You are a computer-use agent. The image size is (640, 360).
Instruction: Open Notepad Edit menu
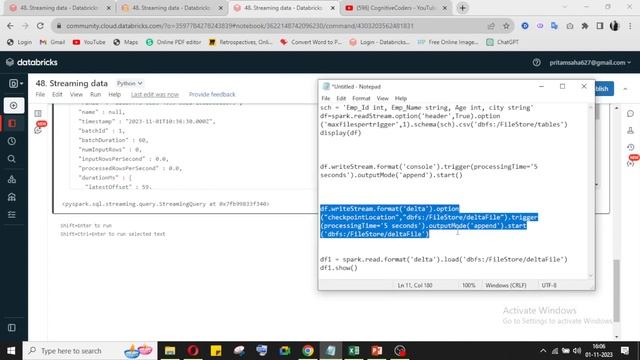341,98
